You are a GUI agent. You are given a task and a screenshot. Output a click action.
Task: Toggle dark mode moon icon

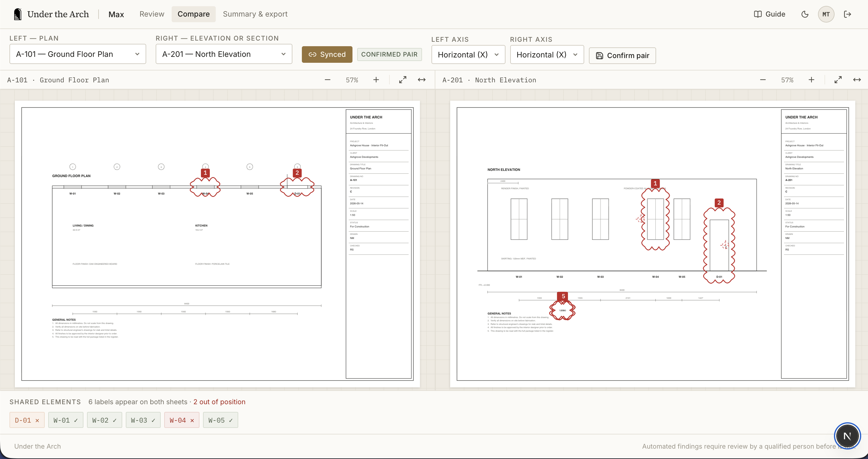(805, 14)
